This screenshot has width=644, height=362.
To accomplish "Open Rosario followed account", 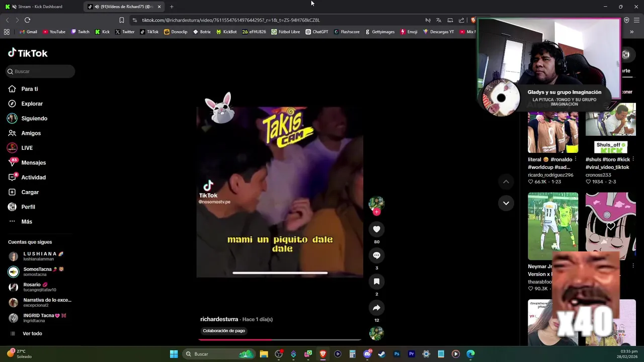I will pos(40,287).
